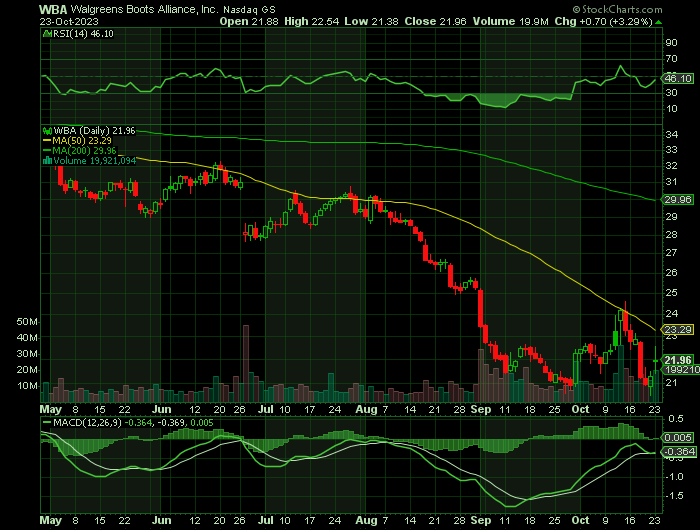Click the 23.29 MA(50) tag on the price axis
This screenshot has width=700, height=530.
click(x=678, y=330)
